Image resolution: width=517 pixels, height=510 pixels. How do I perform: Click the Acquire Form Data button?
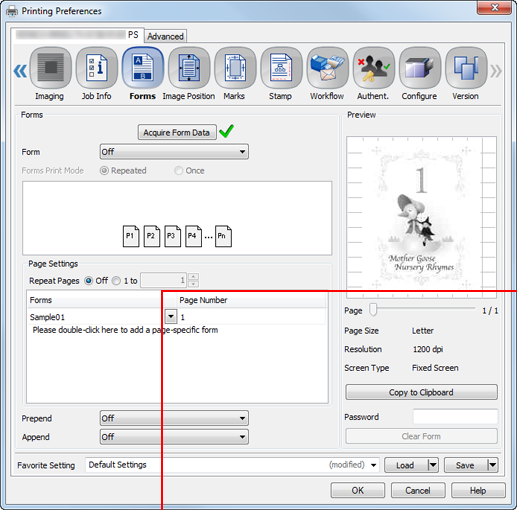coord(177,132)
